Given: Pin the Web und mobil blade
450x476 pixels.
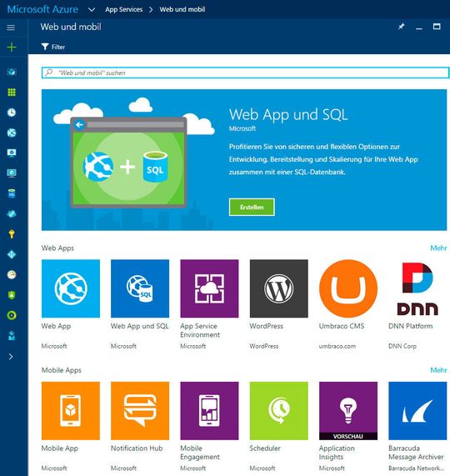Looking at the screenshot, I should [x=401, y=27].
